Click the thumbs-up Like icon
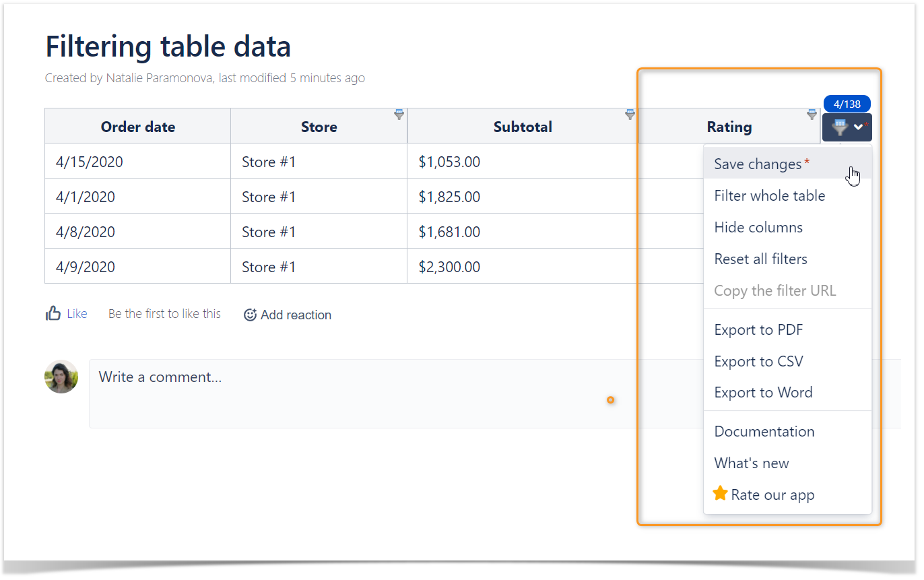The height and width of the screenshot is (580, 924). click(53, 313)
